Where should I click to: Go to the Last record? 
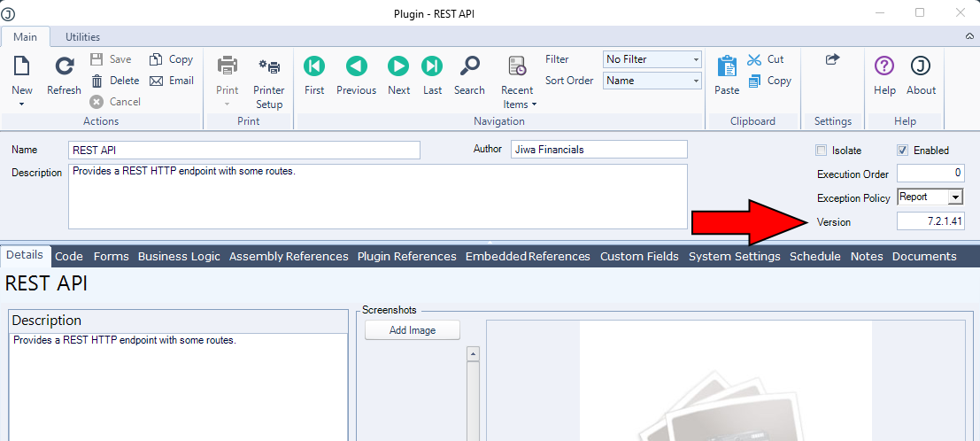tap(432, 67)
